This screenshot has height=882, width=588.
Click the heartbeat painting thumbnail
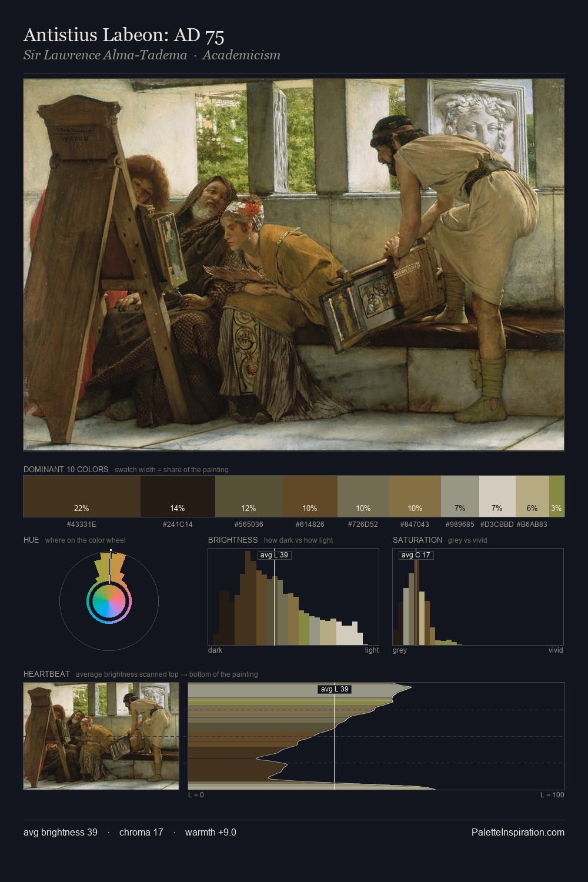[101, 736]
